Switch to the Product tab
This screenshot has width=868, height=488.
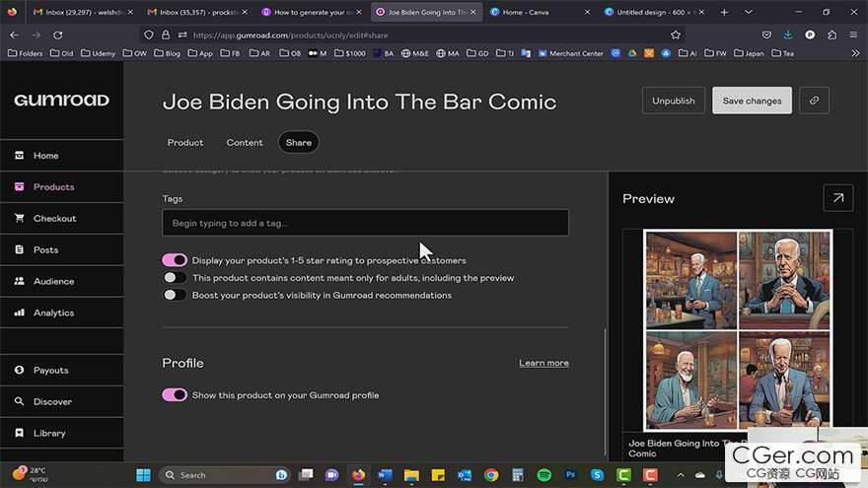pyautogui.click(x=185, y=143)
